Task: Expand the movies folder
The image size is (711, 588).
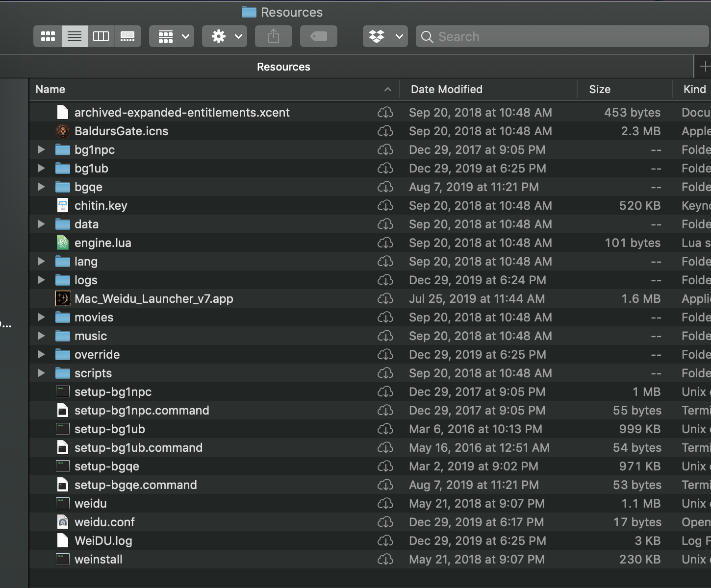Action: coord(41,317)
